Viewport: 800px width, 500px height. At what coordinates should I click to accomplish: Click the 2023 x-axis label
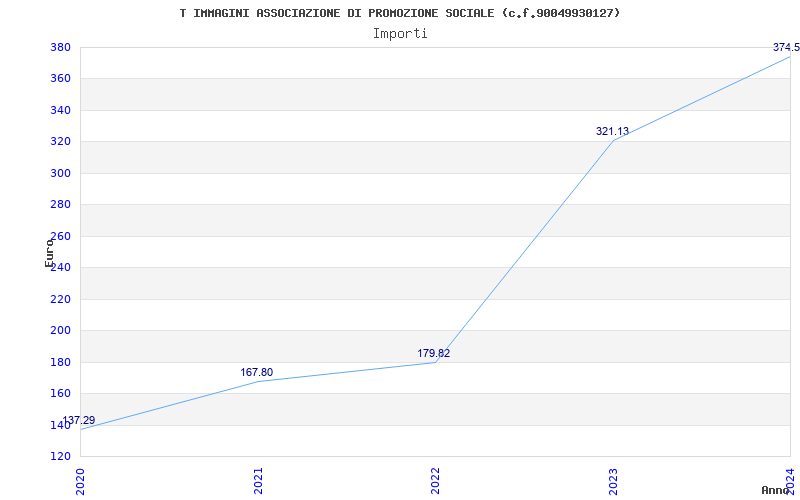tap(613, 481)
